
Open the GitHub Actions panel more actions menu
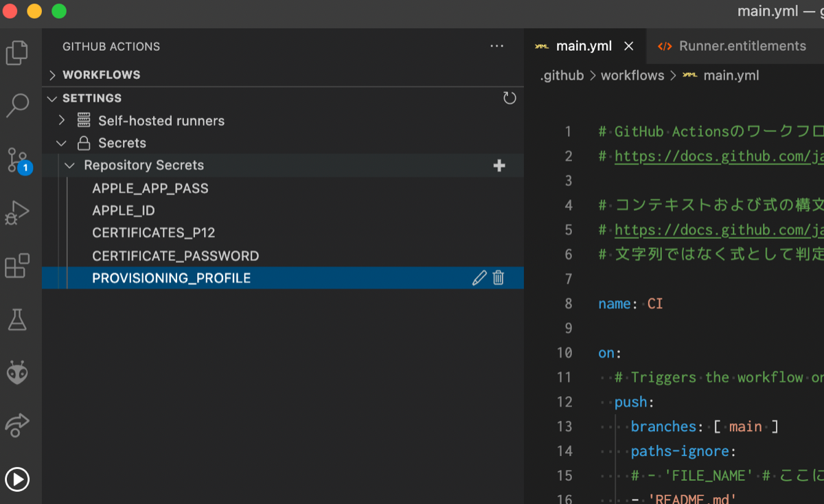point(497,47)
